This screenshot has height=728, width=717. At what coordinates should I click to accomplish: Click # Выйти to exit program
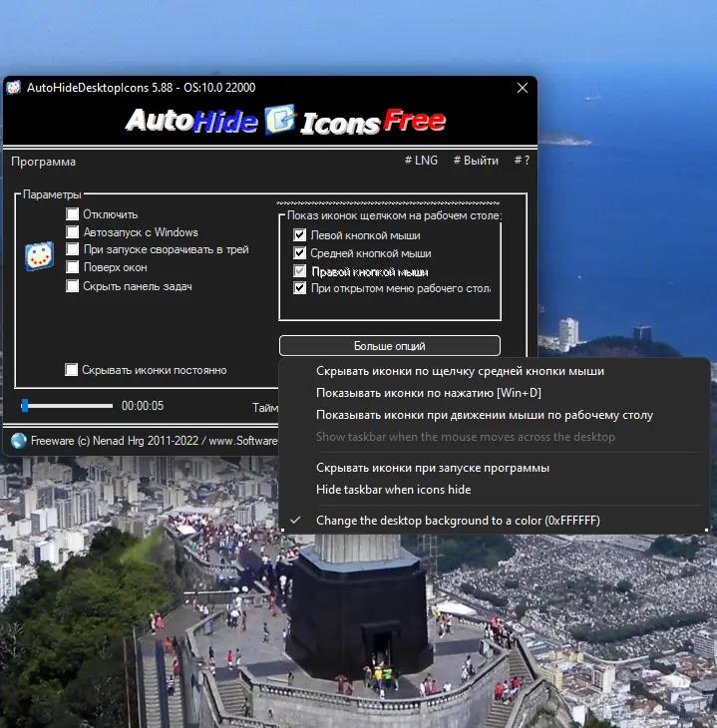[476, 161]
